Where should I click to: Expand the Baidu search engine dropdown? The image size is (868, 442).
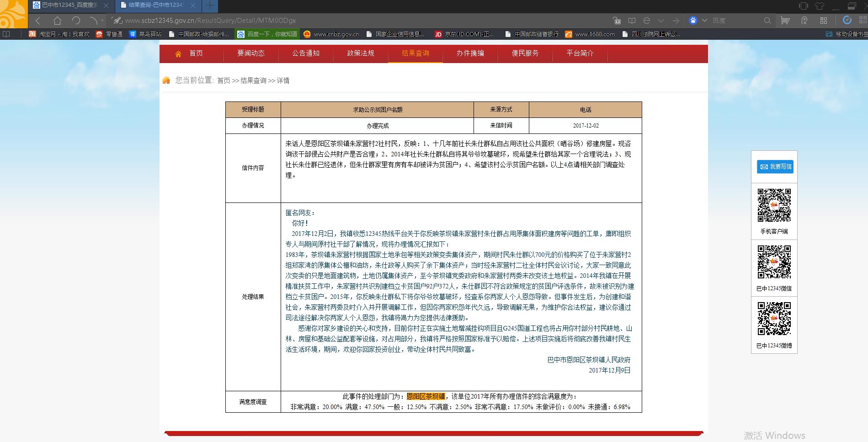pyautogui.click(x=704, y=21)
